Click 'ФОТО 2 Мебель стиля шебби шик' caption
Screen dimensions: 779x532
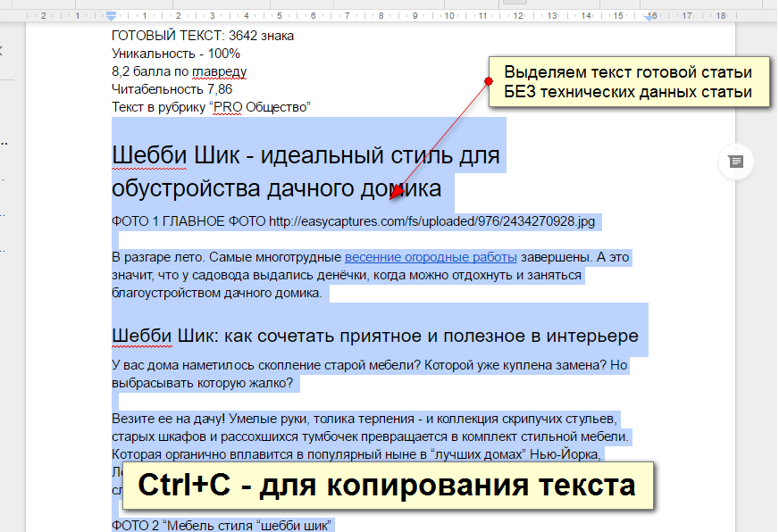[222, 523]
